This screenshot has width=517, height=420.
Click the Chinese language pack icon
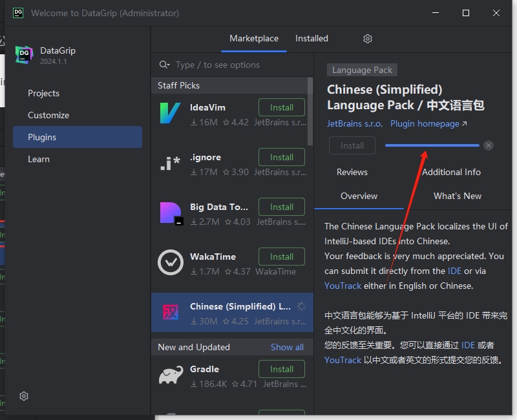pyautogui.click(x=171, y=312)
